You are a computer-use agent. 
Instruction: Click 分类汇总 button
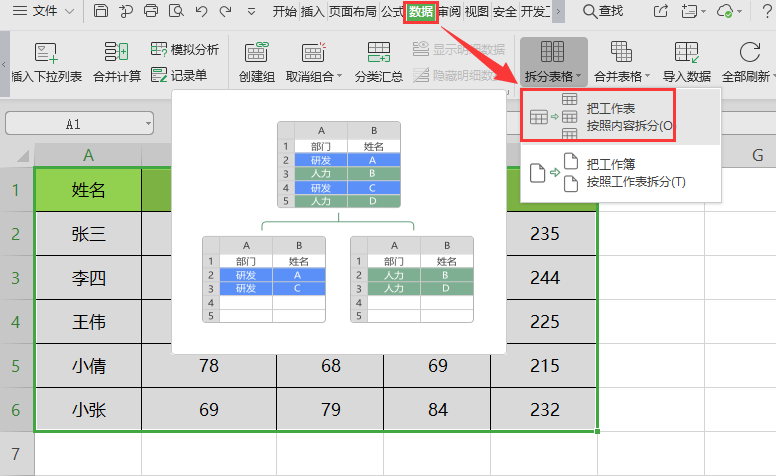pyautogui.click(x=379, y=62)
